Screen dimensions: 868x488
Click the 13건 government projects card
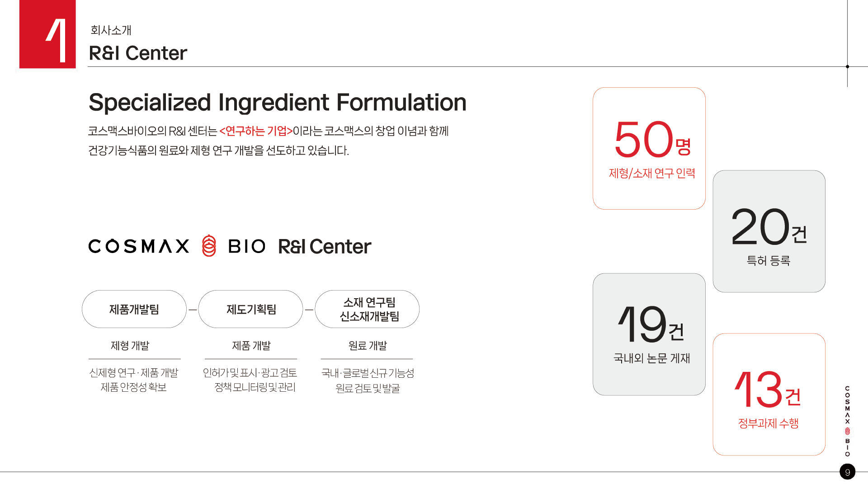pos(769,394)
